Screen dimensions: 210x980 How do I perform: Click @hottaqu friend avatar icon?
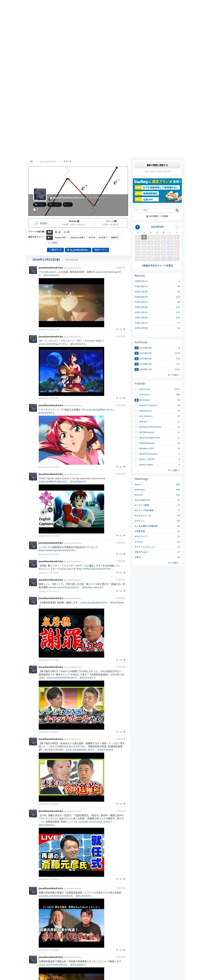pyautogui.click(x=136, y=400)
